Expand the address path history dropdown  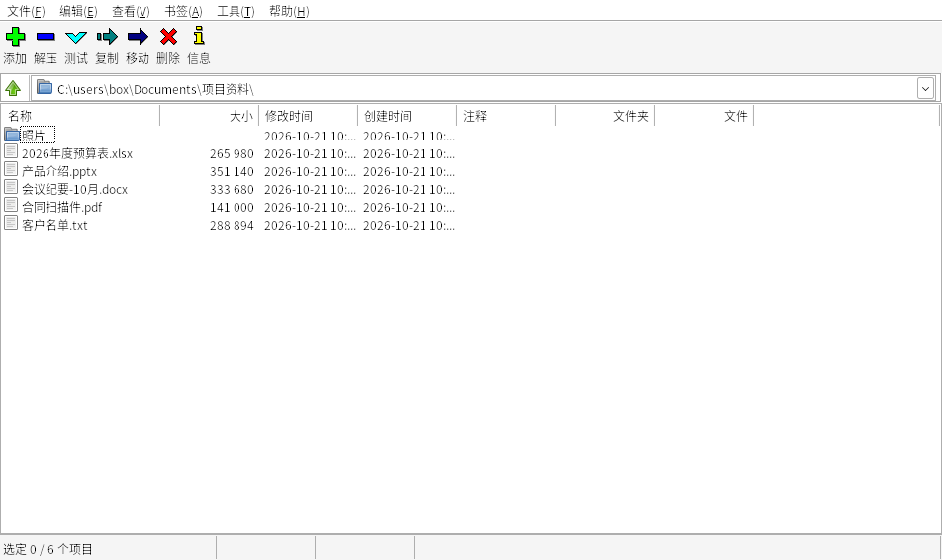coord(925,89)
